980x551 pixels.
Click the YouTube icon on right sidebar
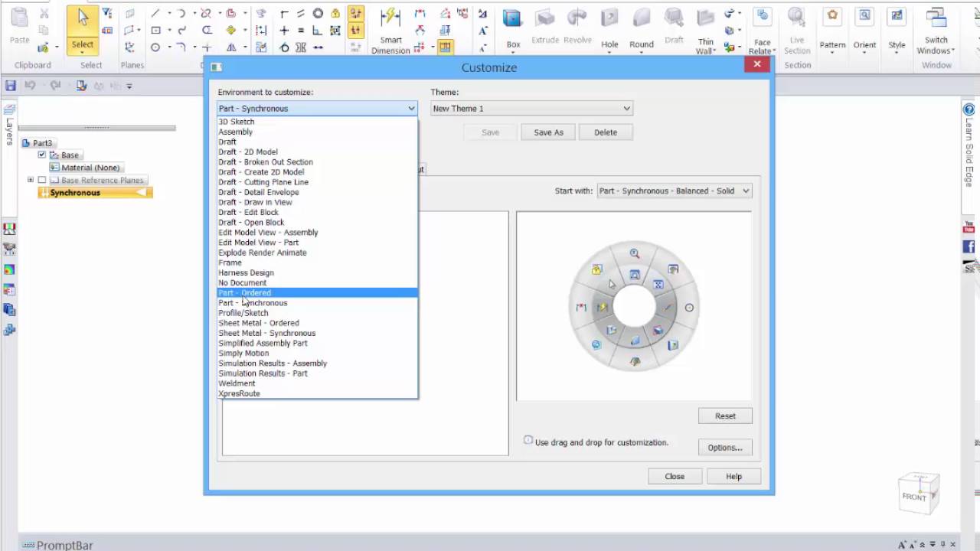tap(969, 228)
